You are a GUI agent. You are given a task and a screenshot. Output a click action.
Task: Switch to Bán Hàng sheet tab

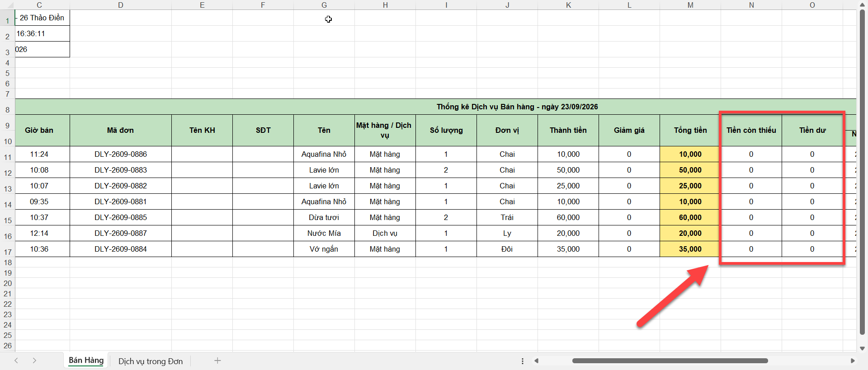(86, 361)
